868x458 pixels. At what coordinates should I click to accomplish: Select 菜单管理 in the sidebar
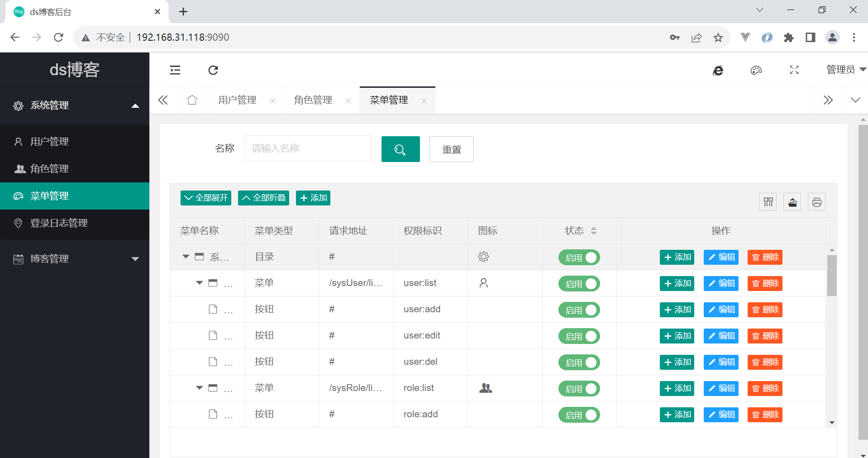coord(75,196)
